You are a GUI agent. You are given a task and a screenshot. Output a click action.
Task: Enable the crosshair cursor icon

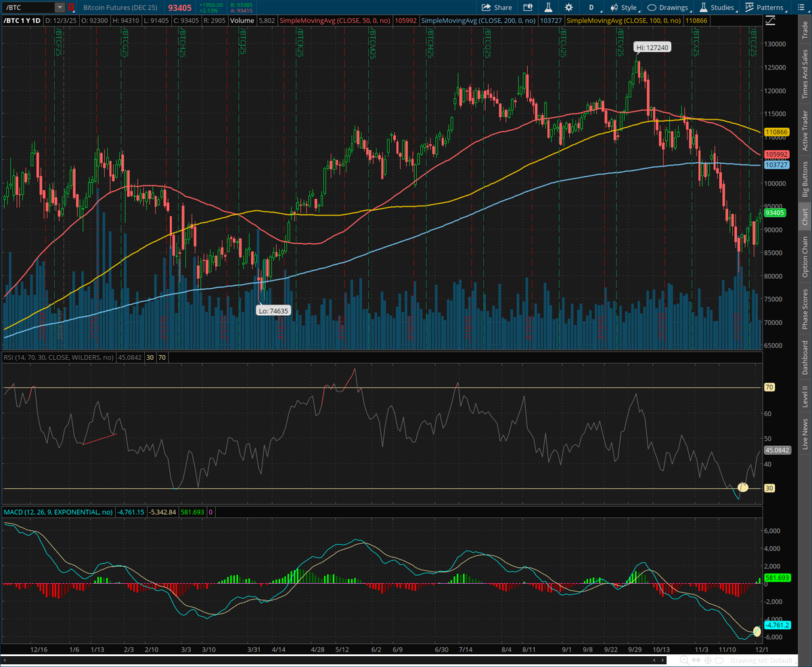(708, 660)
